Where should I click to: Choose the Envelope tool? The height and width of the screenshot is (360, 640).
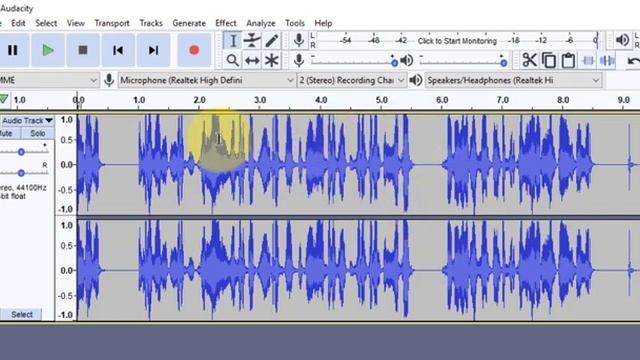click(252, 41)
